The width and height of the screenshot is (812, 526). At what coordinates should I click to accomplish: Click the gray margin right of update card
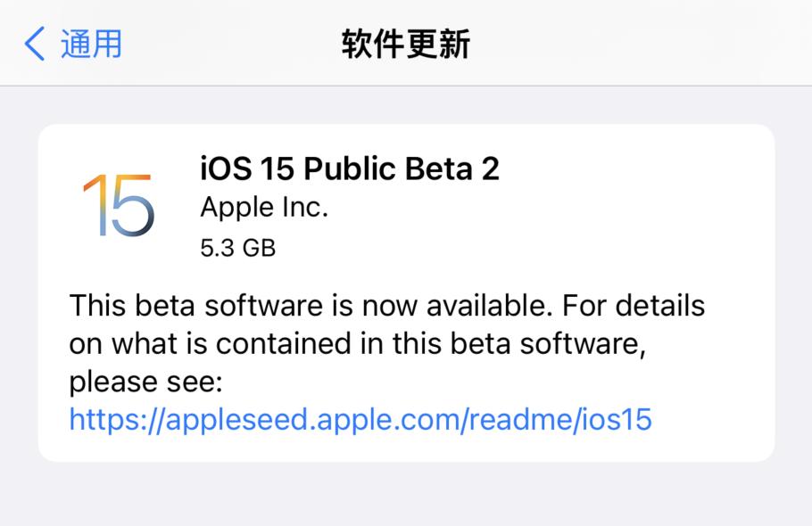793,294
